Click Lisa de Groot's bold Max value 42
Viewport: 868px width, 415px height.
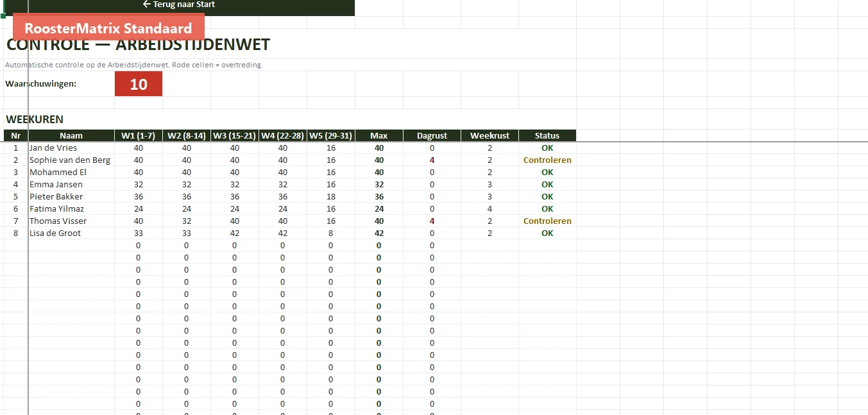pyautogui.click(x=379, y=233)
